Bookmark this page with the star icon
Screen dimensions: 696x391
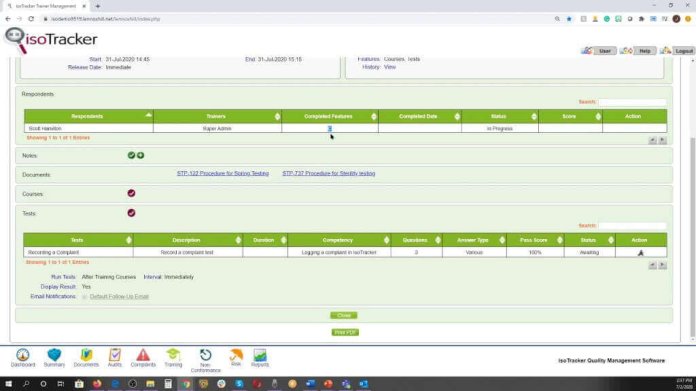569,19
